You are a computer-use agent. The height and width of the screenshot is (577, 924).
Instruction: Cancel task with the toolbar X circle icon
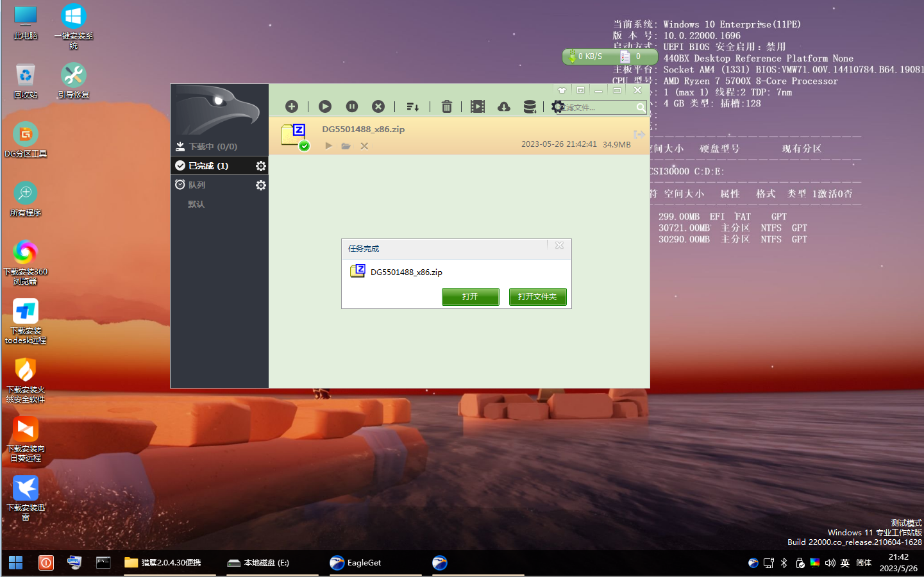[378, 106]
